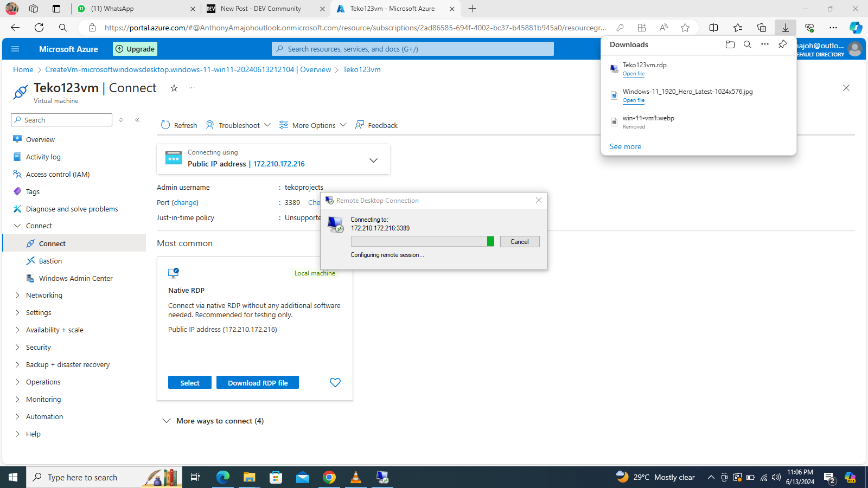Open Diagnose and solve problems
868x488 pixels.
click(72, 209)
